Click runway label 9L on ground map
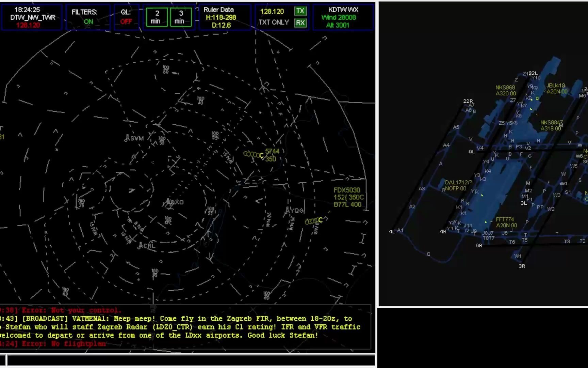Image resolution: width=588 pixels, height=368 pixels. 472,152
